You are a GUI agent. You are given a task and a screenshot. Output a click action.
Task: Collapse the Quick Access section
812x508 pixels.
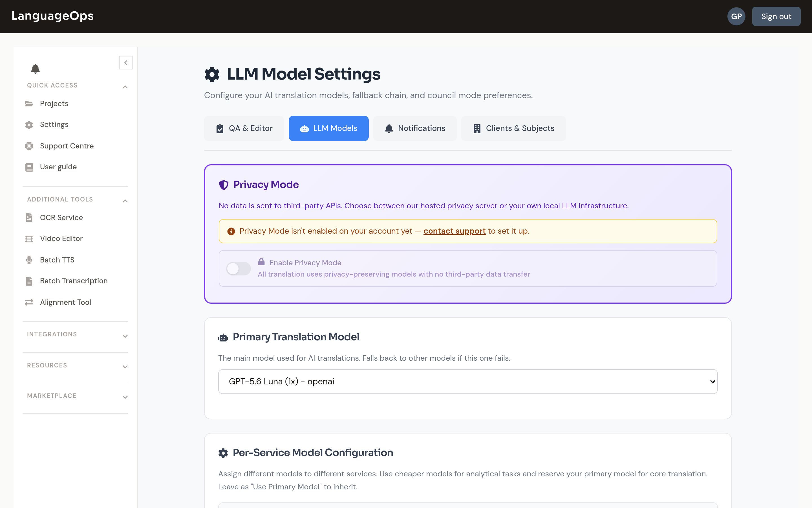click(x=125, y=87)
